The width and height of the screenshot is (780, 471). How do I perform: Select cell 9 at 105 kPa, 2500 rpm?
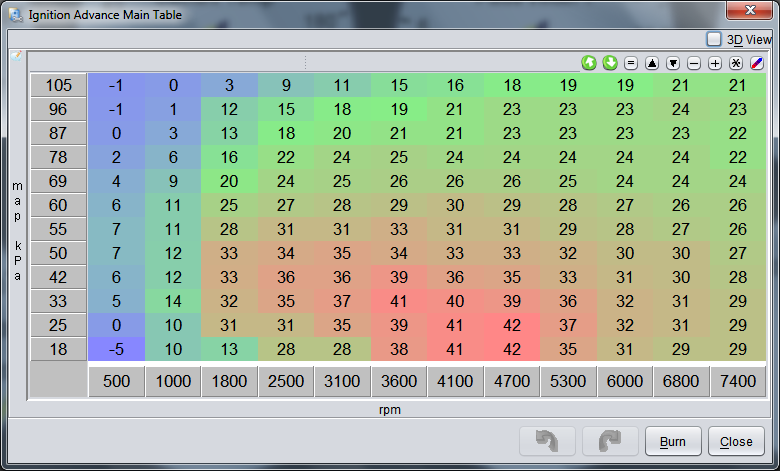pyautogui.click(x=286, y=85)
